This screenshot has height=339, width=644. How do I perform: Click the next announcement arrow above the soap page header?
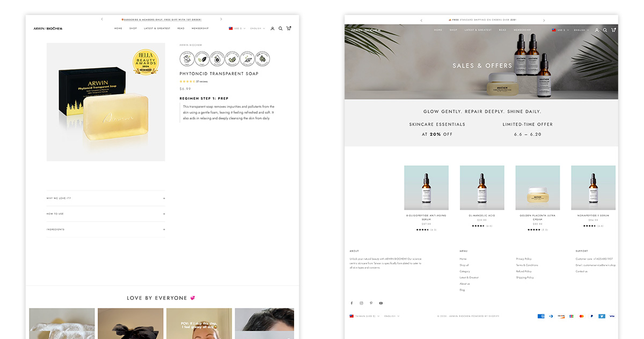click(221, 19)
